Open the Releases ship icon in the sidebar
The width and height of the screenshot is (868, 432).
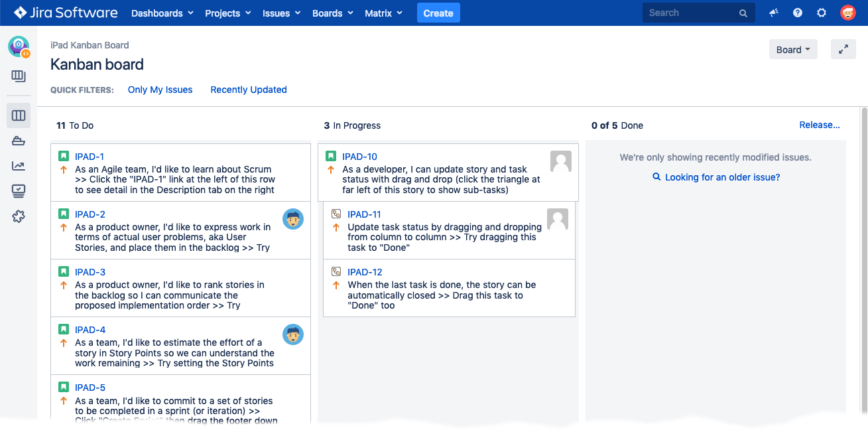coord(19,141)
